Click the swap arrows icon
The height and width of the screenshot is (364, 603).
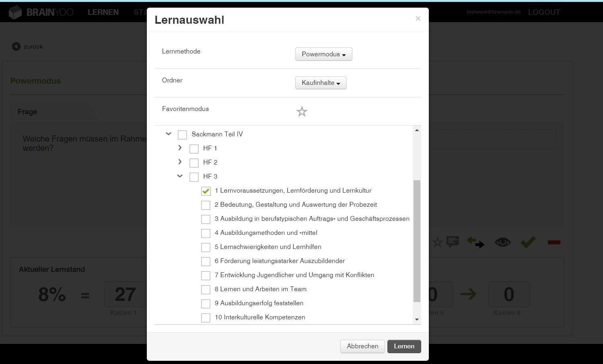pyautogui.click(x=475, y=242)
